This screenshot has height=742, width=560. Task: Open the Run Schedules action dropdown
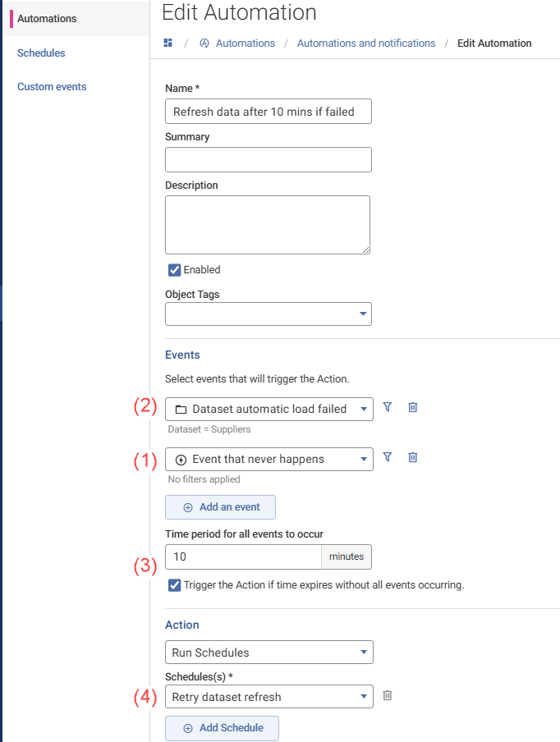[363, 653]
